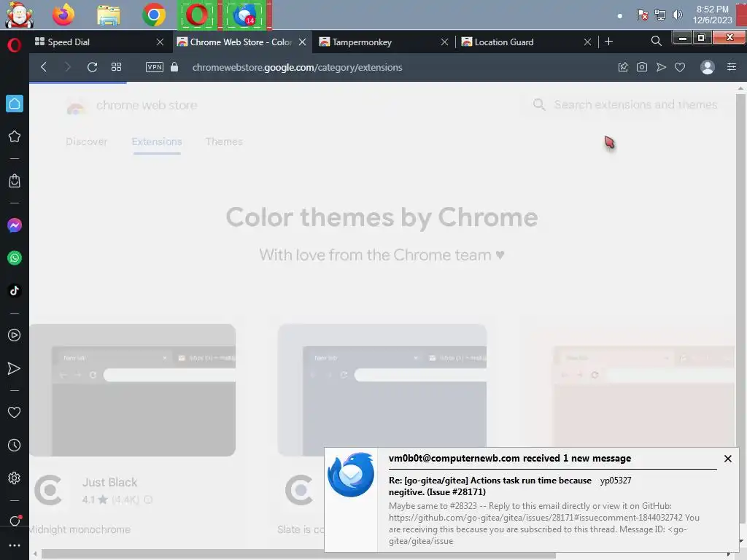
Task: Open file manager from the taskbar
Action: click(x=109, y=15)
